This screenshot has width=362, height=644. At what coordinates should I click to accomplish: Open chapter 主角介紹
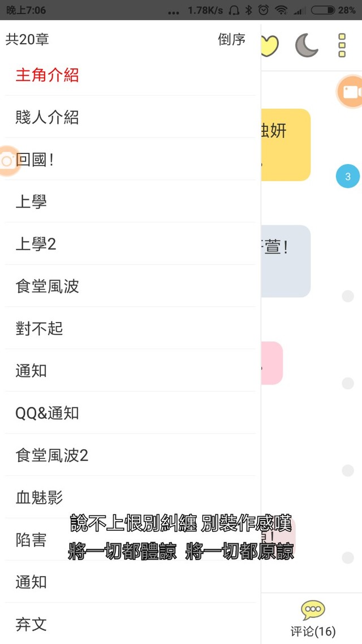(47, 75)
